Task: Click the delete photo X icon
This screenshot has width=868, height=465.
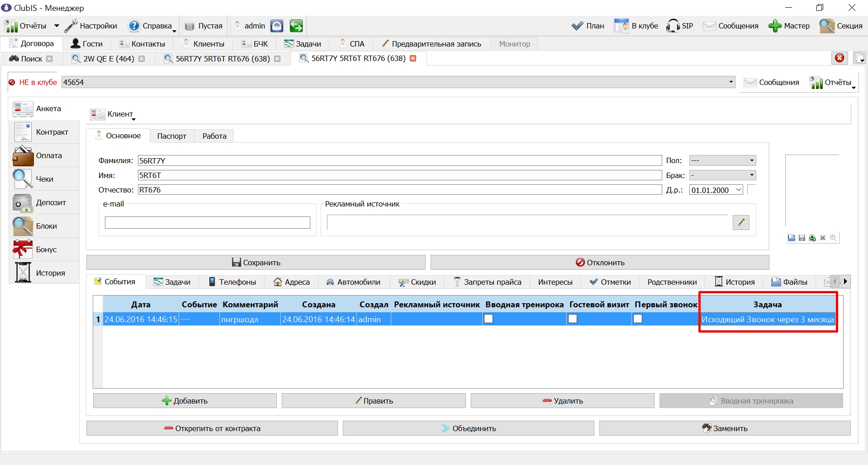Action: pos(823,238)
